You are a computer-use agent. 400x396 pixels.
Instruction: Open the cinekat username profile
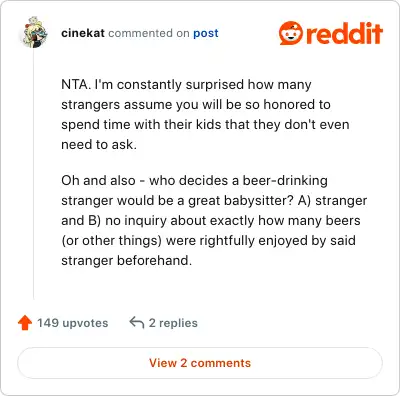[83, 33]
